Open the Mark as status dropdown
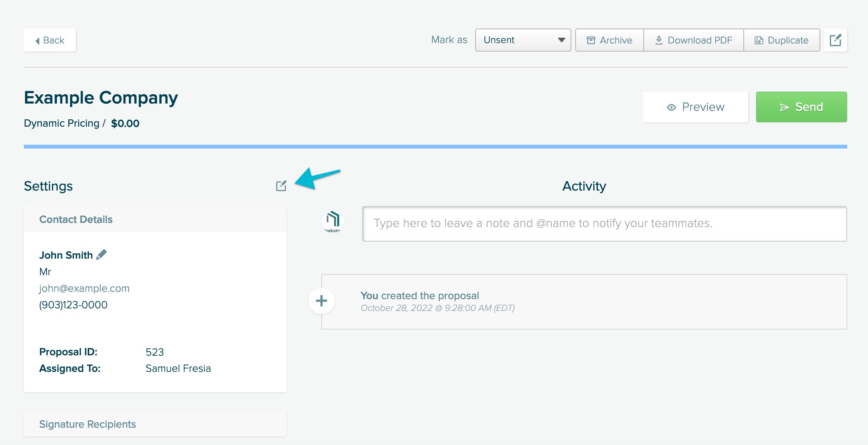Image resolution: width=868 pixels, height=445 pixels. 522,40
